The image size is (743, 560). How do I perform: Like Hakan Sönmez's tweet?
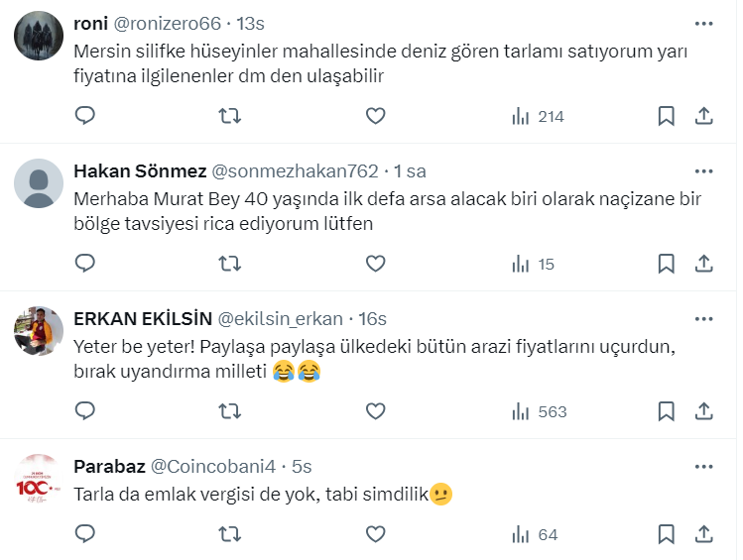[x=375, y=264]
